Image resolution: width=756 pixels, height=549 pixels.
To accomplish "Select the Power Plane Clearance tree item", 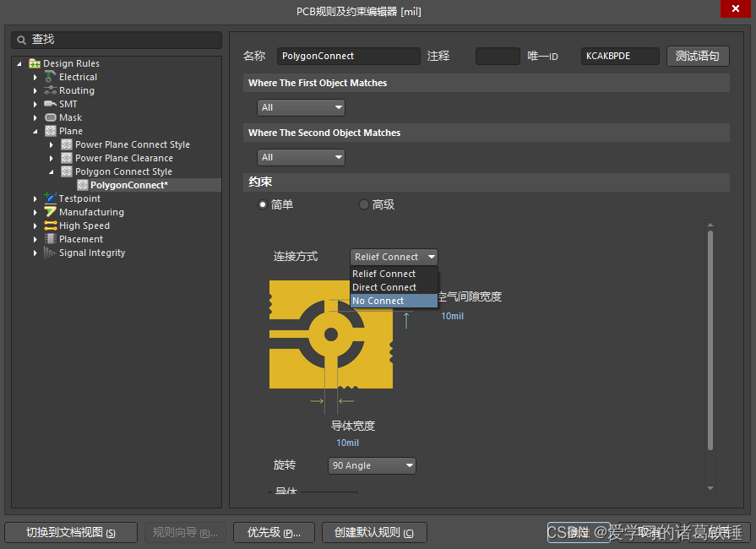I will (x=123, y=158).
